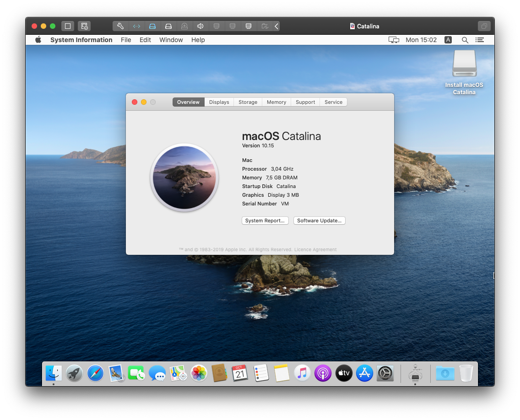
Task: Switch to the Storage tab
Action: [248, 102]
